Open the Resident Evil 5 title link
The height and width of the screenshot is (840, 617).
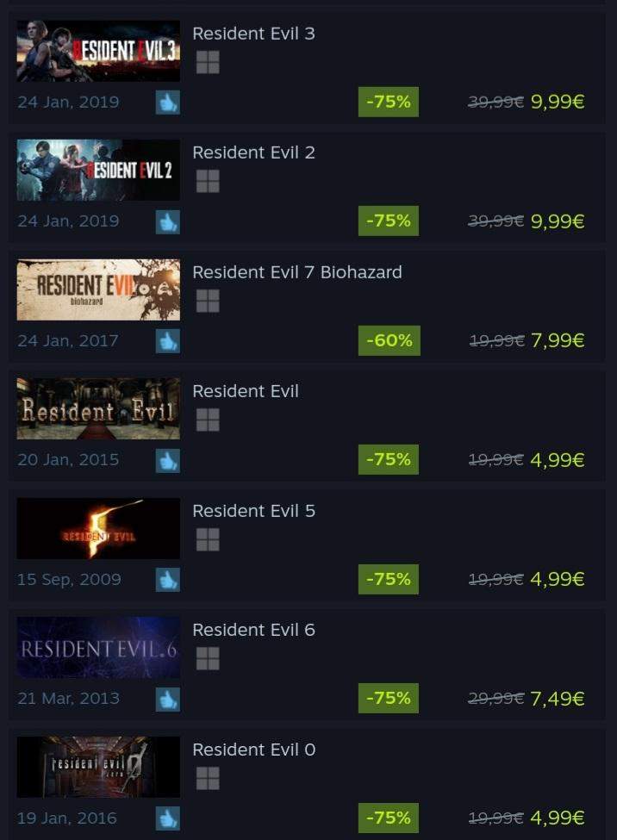253,511
